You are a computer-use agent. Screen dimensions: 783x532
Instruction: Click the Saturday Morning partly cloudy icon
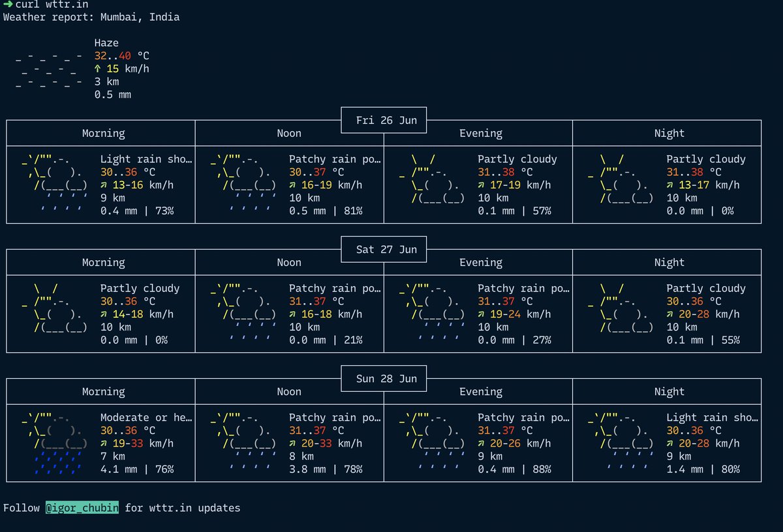click(x=55, y=306)
